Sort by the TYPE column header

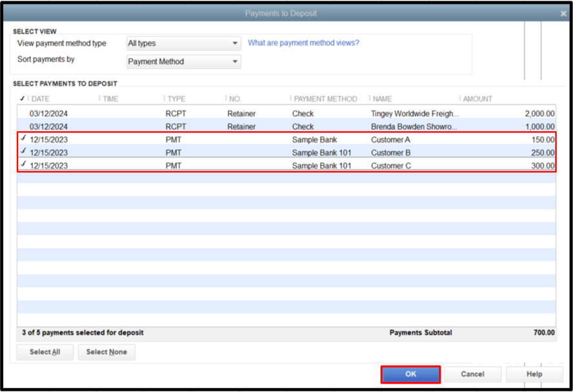coord(176,99)
